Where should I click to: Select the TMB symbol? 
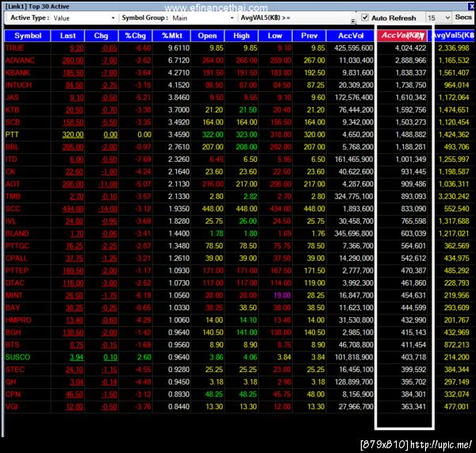click(13, 197)
